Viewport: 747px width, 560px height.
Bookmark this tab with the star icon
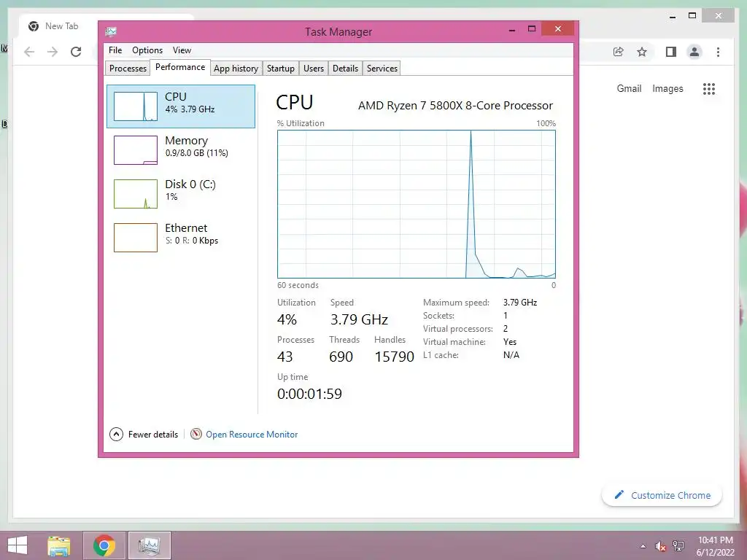click(x=642, y=52)
